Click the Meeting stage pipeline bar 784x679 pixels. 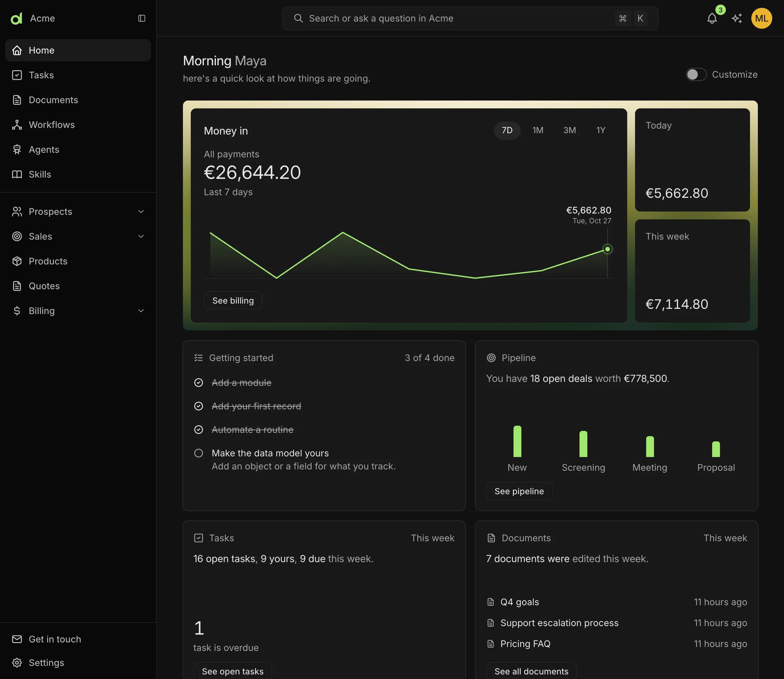tap(650, 447)
